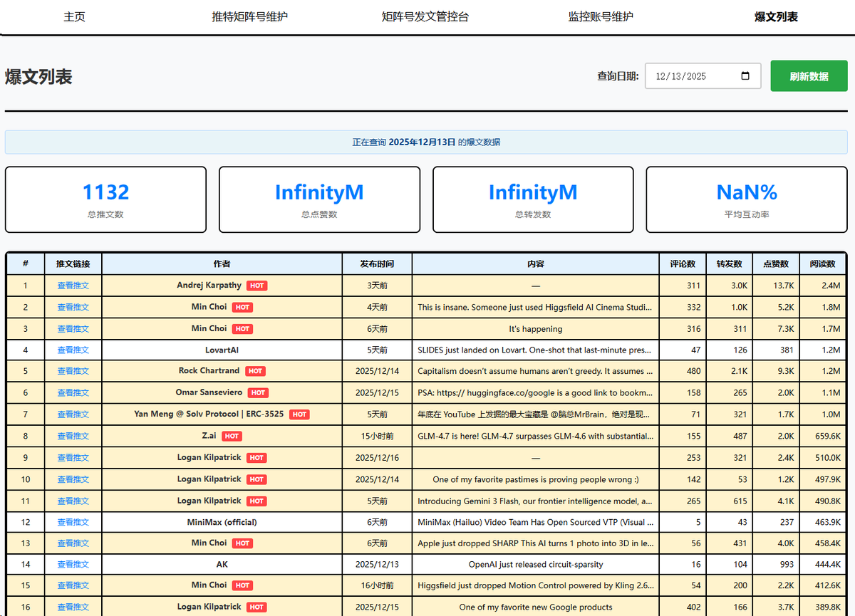
Task: Click the 2025/12/13 publish date cell
Action: tap(377, 564)
